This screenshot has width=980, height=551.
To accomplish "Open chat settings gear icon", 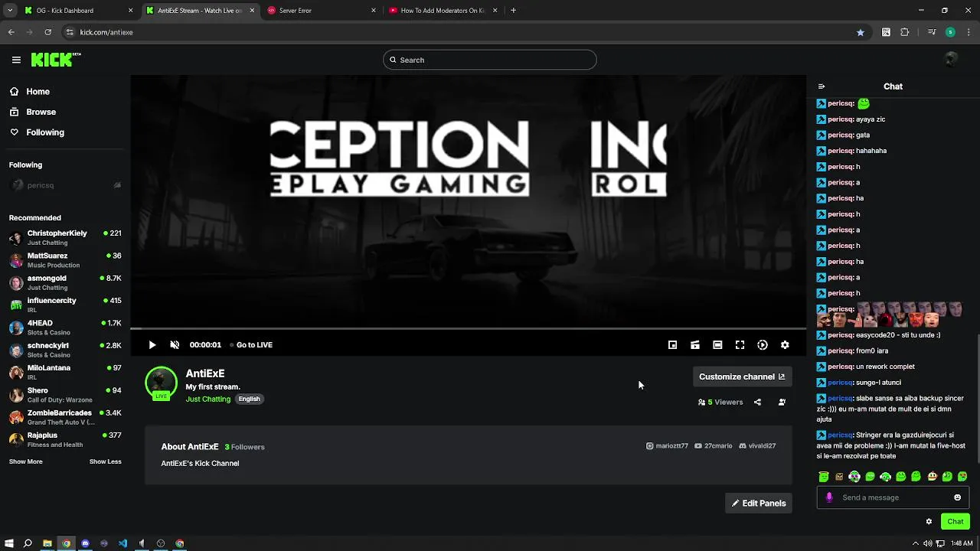I will 929,522.
